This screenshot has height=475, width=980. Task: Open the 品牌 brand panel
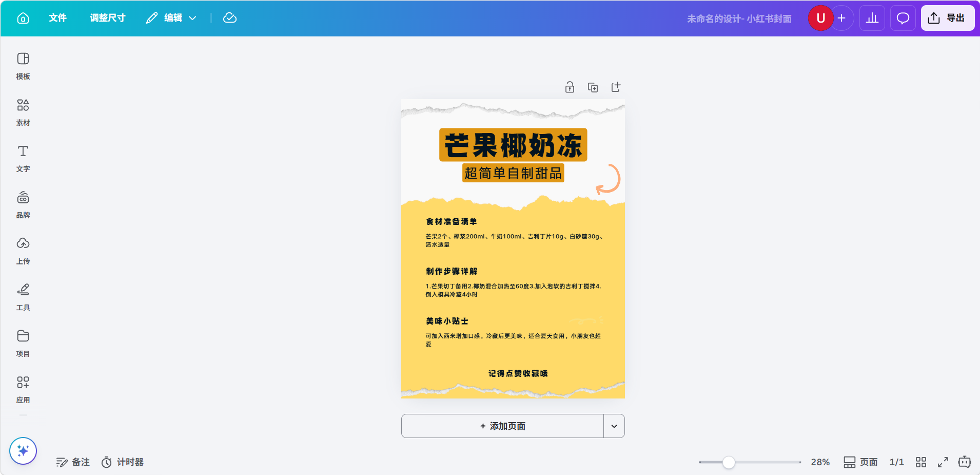[23, 205]
